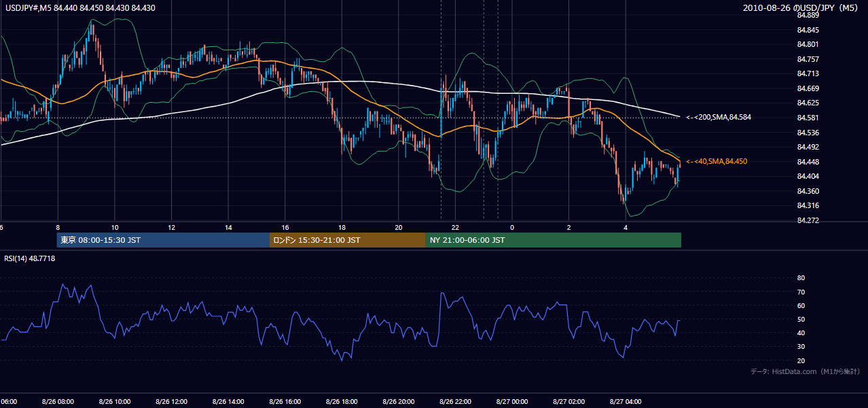
Task: Click the 84.360 price axis label
Action: (x=808, y=191)
